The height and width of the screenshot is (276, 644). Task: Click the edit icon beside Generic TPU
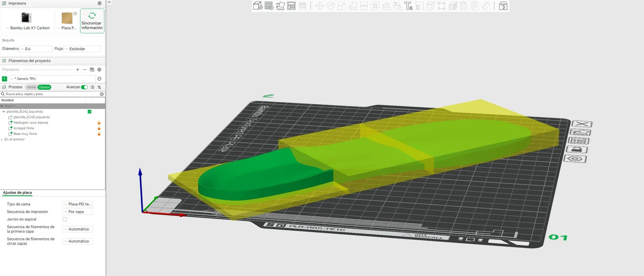pyautogui.click(x=99, y=79)
